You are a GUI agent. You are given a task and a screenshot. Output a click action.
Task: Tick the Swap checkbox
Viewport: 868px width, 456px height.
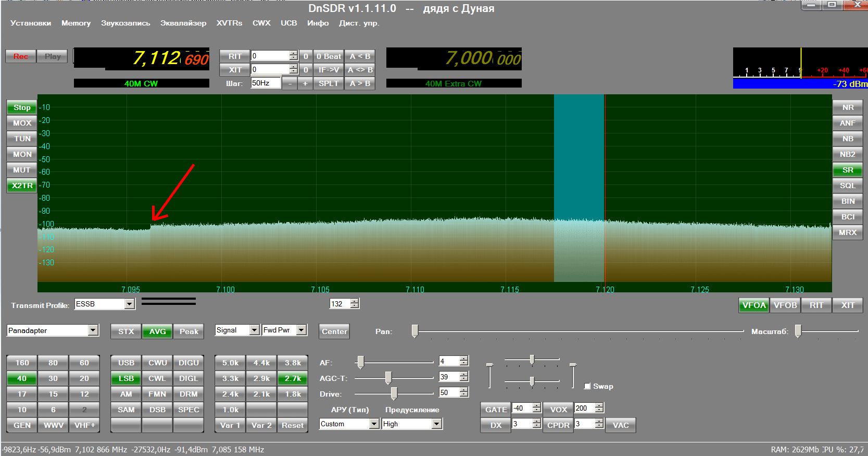587,386
